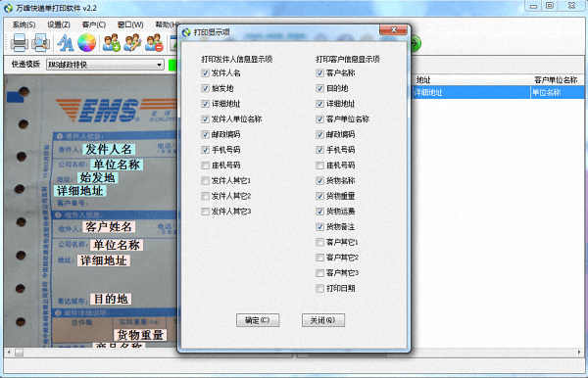Select 货物重量 field on EMS template
Screen dimensions: 588x378
pyautogui.click(x=140, y=335)
